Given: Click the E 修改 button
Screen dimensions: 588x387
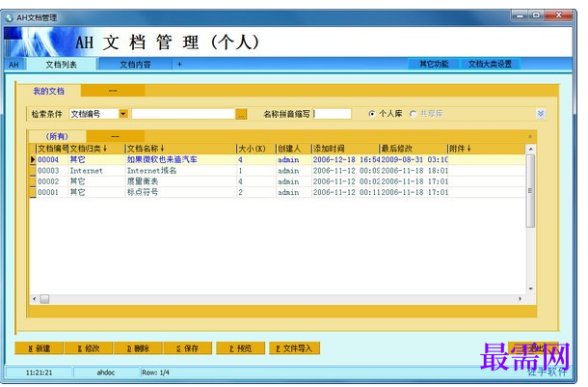Looking at the screenshot, I should coord(89,348).
